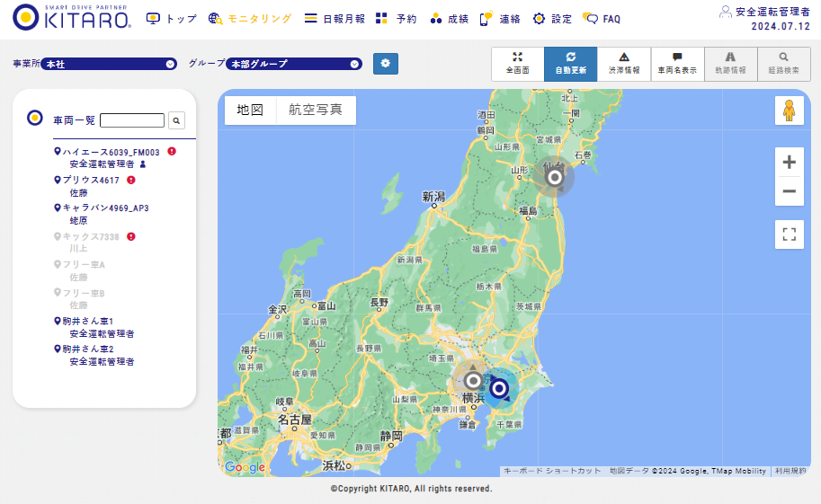This screenshot has height=504, width=821.
Task: Open the 予約 menu
Action: click(397, 19)
